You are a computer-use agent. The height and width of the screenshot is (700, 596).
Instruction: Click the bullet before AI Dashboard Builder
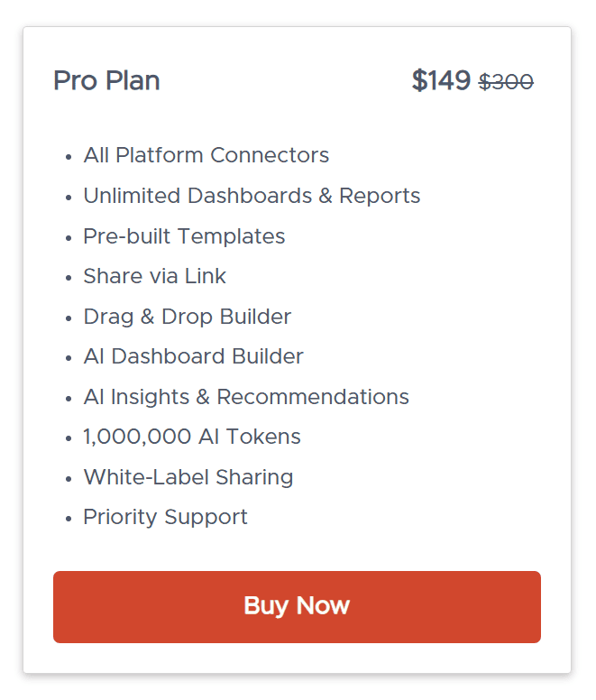tap(69, 358)
